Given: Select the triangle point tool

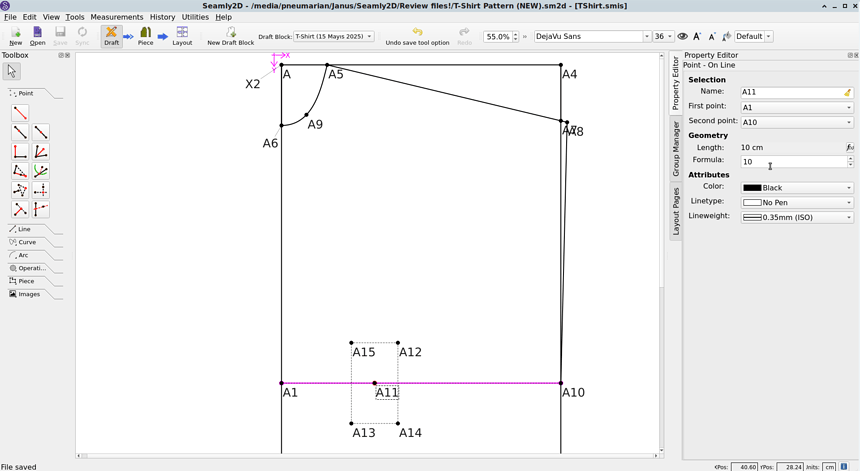Looking at the screenshot, I should click(x=20, y=190).
